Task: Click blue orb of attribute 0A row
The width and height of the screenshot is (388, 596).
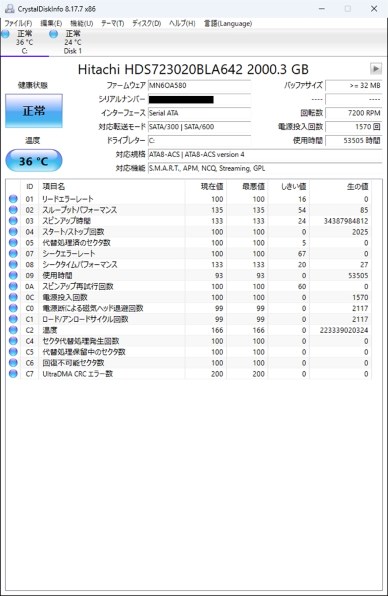Action: pos(13,286)
